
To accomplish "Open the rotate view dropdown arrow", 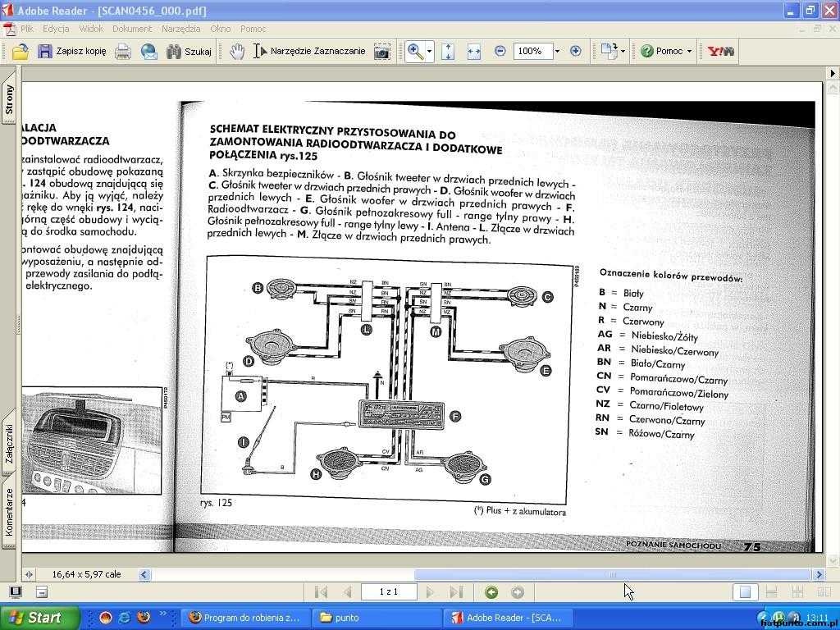I will (623, 52).
